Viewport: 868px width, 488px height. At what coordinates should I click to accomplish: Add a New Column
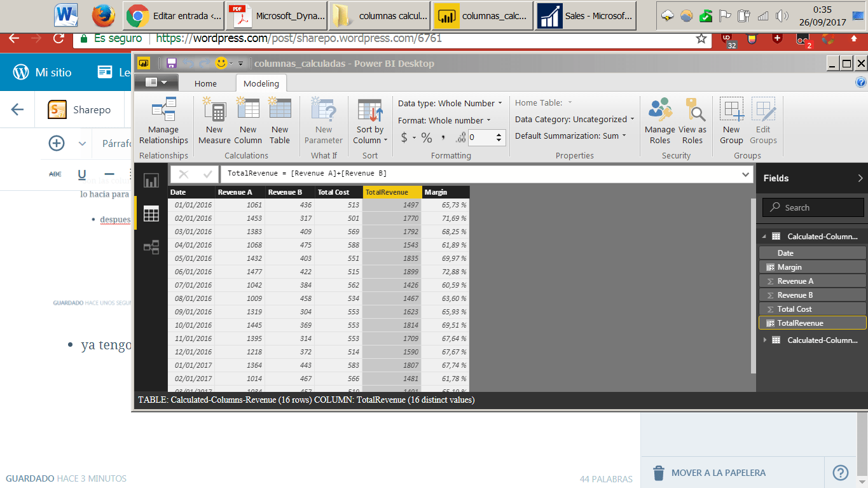(x=248, y=121)
